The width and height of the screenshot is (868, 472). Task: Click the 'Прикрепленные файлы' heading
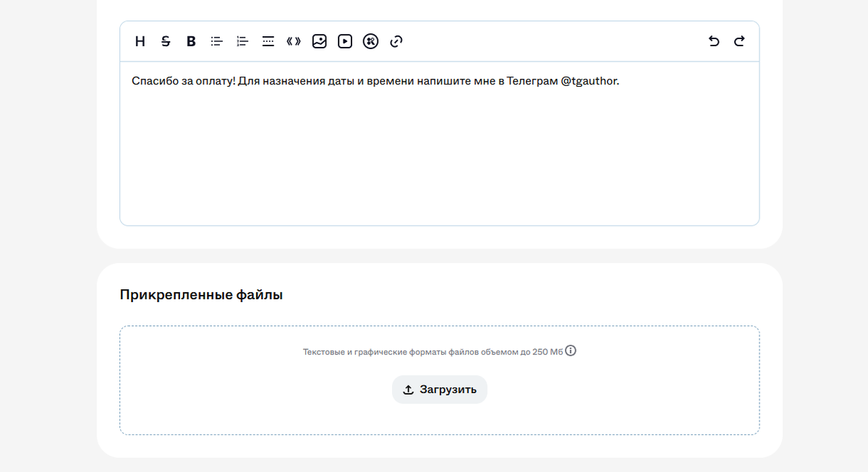(201, 295)
